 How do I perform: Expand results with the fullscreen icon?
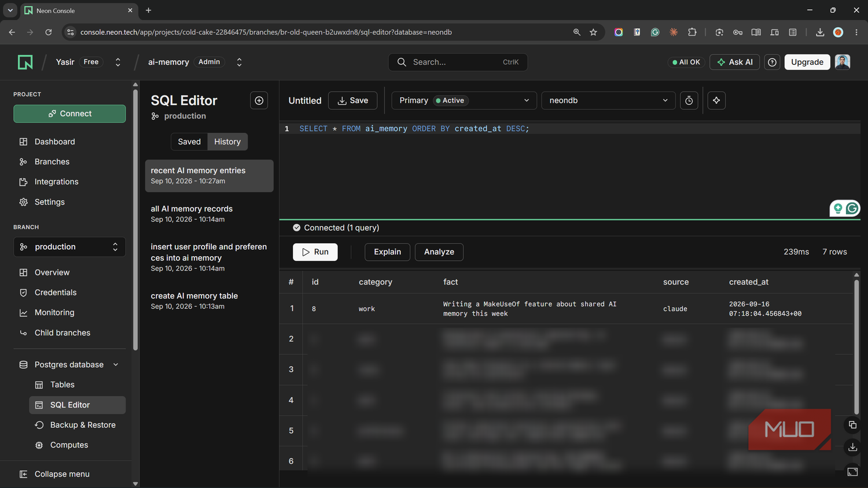point(852,472)
